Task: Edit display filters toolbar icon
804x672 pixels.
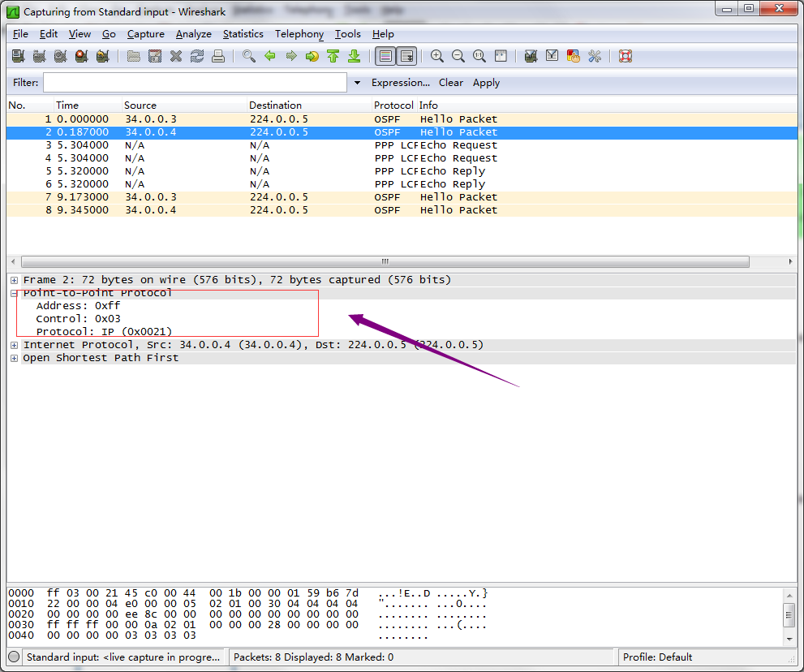Action: point(552,56)
